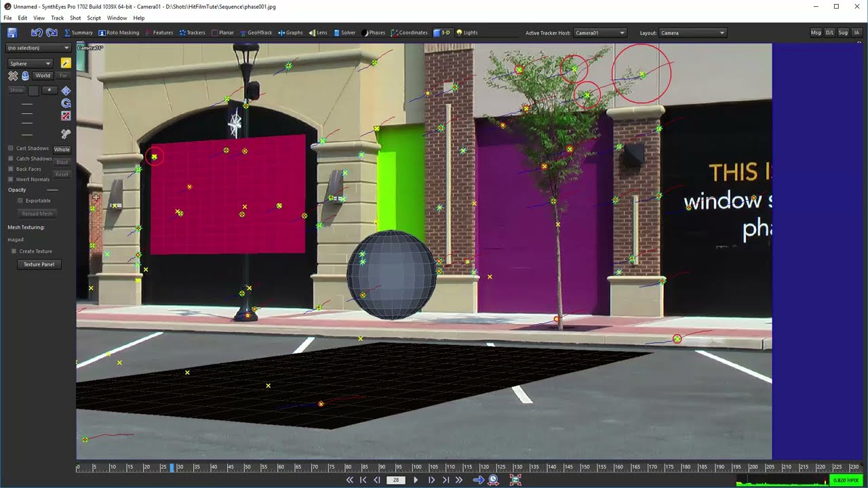Open the Active Tracker Host dropdown
This screenshot has height=488, width=868.
click(600, 33)
